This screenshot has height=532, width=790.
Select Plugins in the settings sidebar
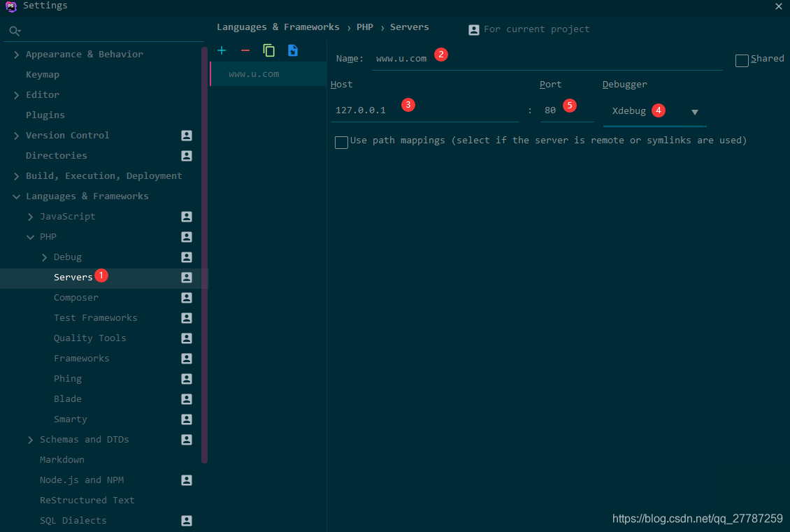click(x=45, y=115)
